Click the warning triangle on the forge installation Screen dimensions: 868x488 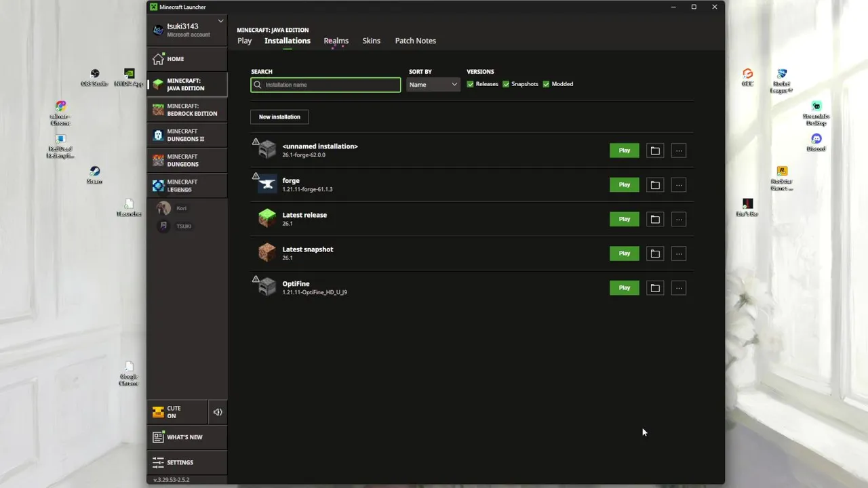click(256, 176)
